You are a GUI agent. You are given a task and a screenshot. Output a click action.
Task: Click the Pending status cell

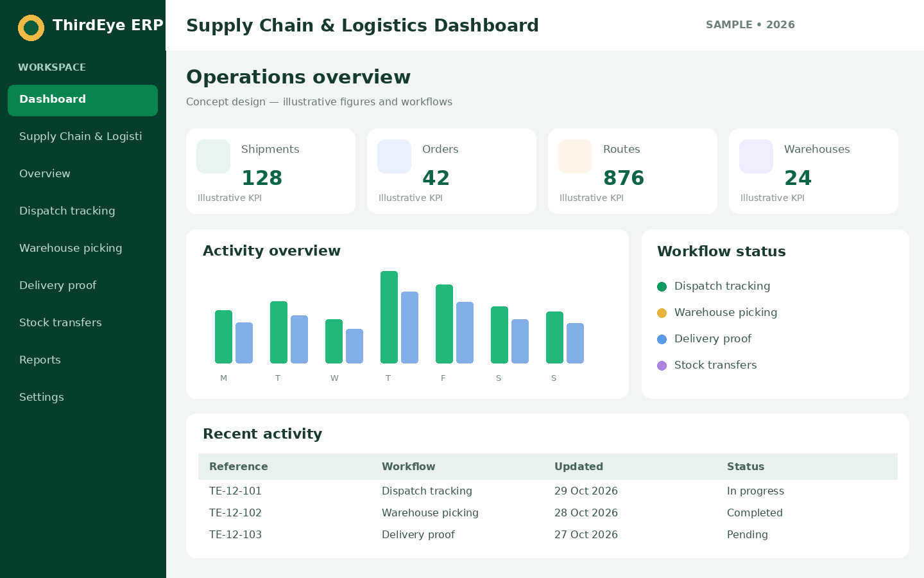click(748, 534)
